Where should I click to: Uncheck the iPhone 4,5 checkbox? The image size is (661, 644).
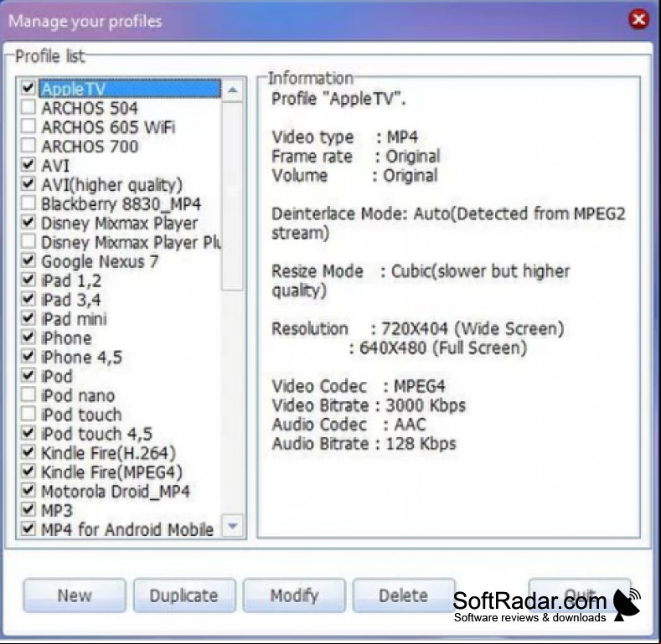tap(28, 357)
